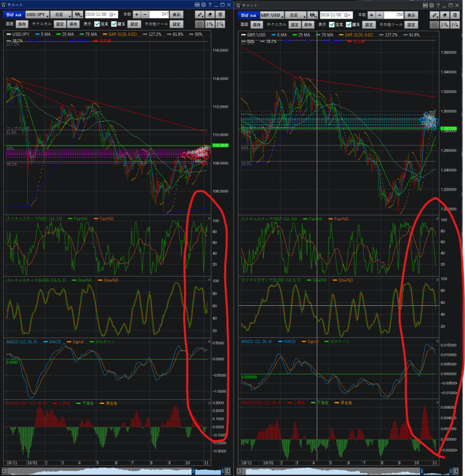Close the Stochastic FAST panel in USD/JPY chart

click(209, 218)
